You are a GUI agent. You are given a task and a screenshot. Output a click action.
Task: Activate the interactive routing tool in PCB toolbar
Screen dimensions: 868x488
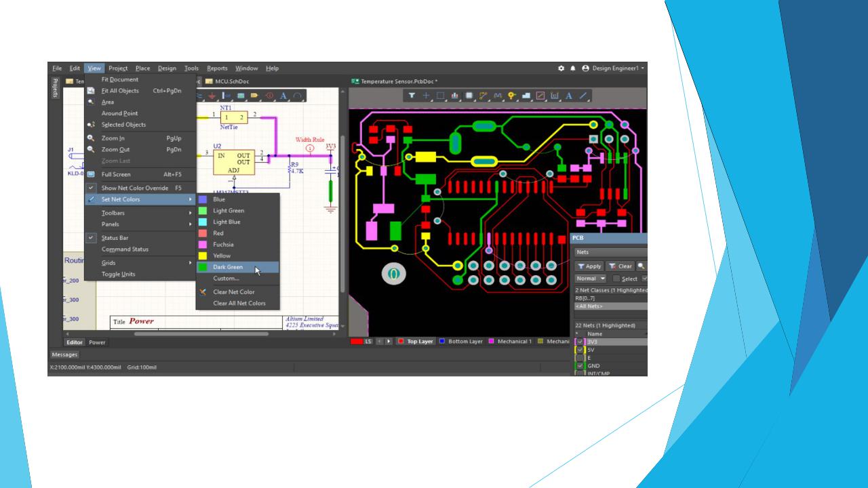[x=484, y=96]
